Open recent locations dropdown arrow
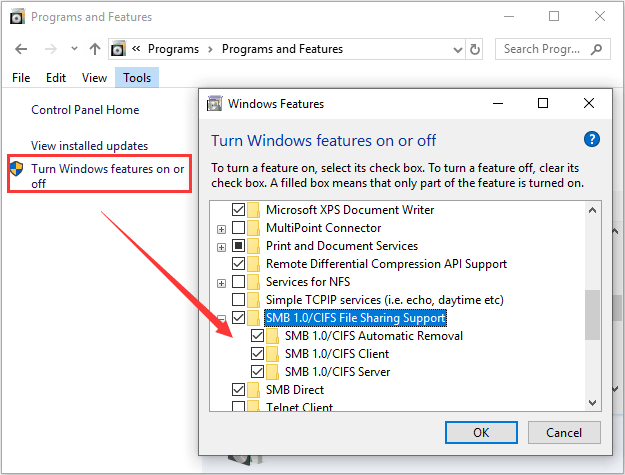 pos(74,49)
